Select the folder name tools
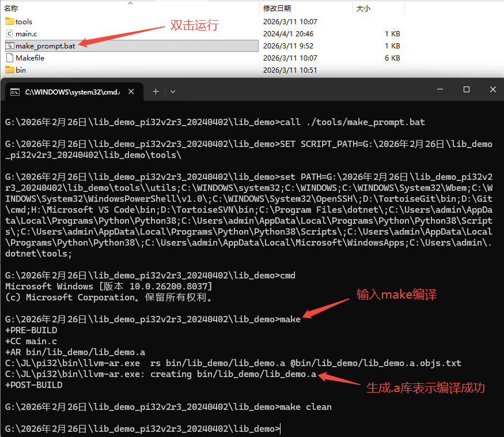The width and height of the screenshot is (504, 437). pos(24,21)
